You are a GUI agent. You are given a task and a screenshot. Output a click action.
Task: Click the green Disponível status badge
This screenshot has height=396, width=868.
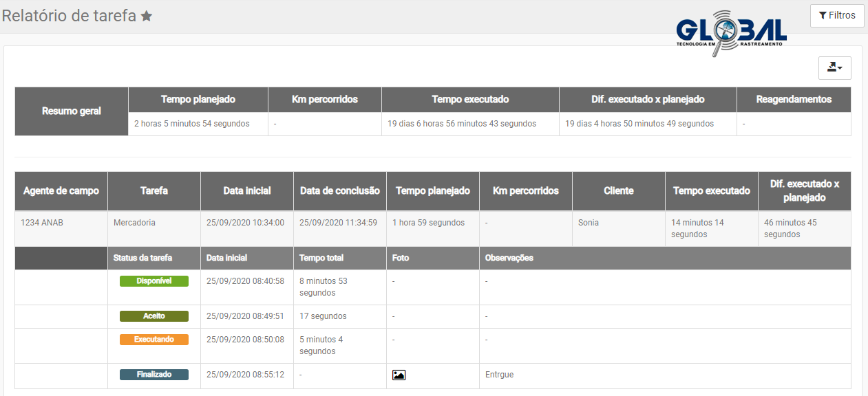click(154, 281)
